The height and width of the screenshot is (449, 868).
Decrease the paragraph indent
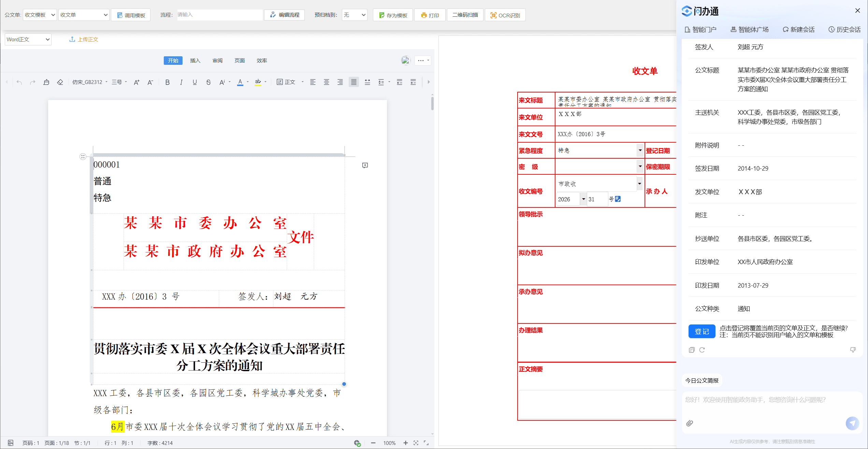coord(400,82)
